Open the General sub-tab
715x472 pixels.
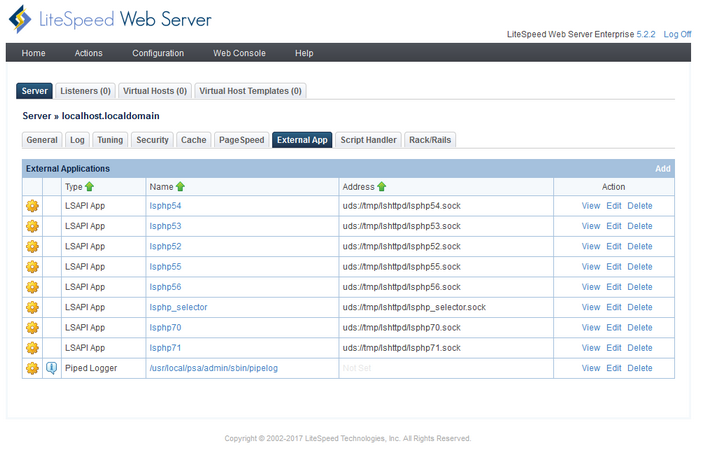tap(42, 140)
